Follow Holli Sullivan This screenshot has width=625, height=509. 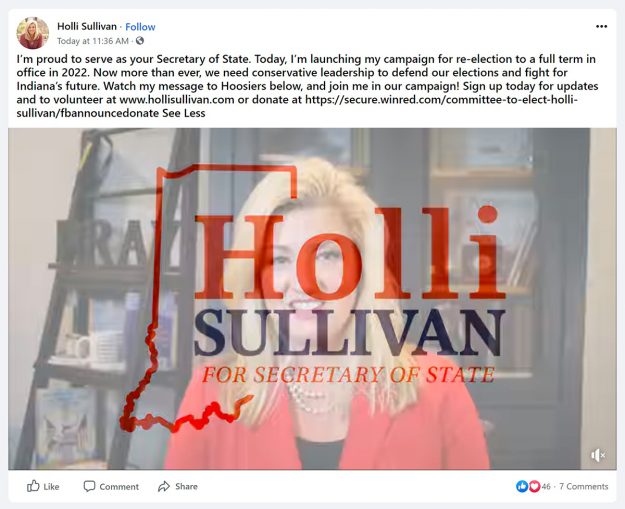coord(140,27)
